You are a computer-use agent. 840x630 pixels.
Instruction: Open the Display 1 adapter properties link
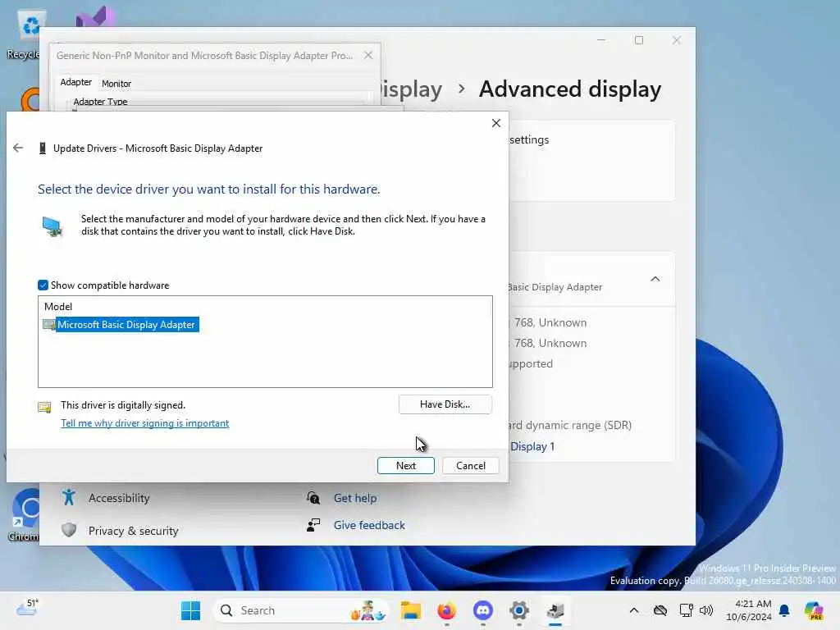(532, 447)
